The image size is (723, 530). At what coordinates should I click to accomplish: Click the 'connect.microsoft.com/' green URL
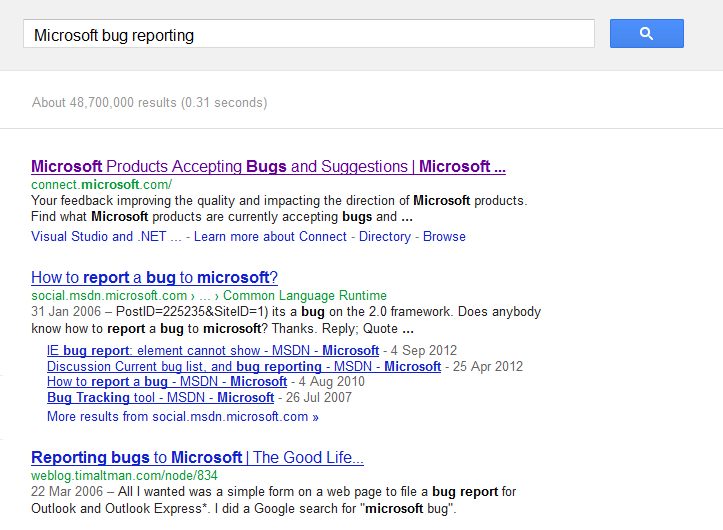pos(101,185)
